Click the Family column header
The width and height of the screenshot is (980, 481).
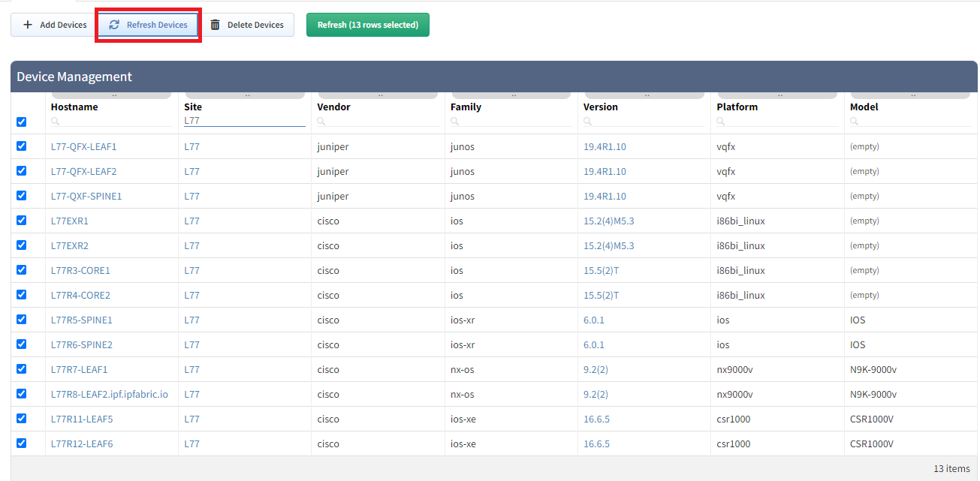[466, 107]
